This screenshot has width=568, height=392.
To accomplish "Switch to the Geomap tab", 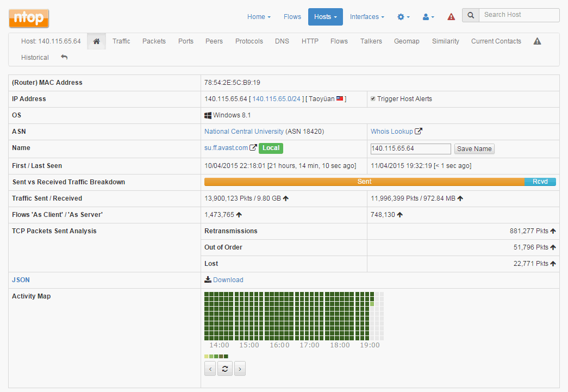I will coord(407,41).
